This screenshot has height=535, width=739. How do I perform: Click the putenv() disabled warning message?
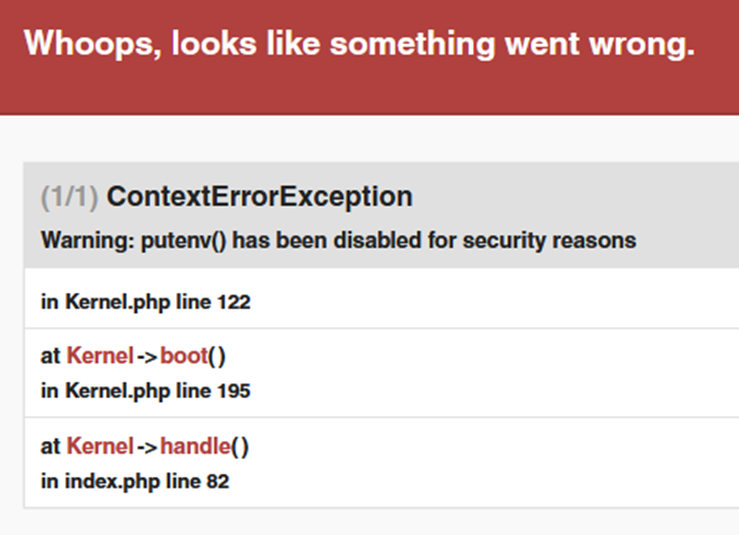click(x=338, y=241)
